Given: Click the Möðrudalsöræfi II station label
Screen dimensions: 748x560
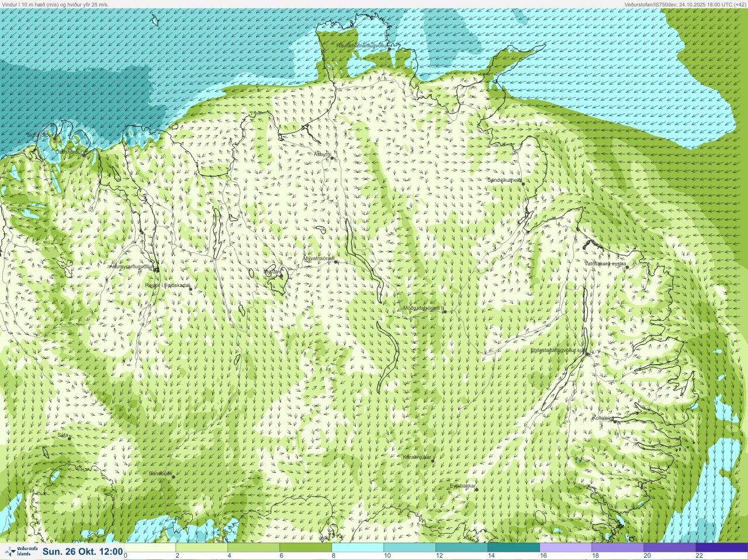Looking at the screenshot, I should tap(424, 308).
